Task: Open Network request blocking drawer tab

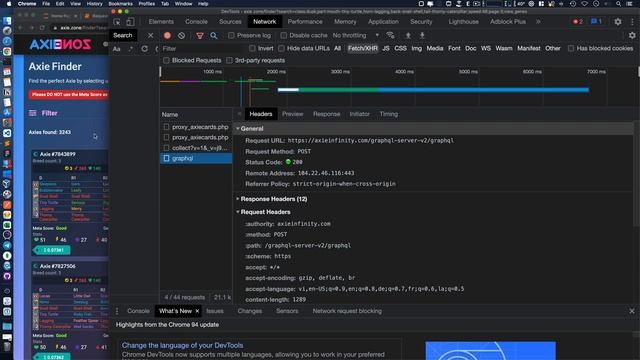Action: pos(347,311)
